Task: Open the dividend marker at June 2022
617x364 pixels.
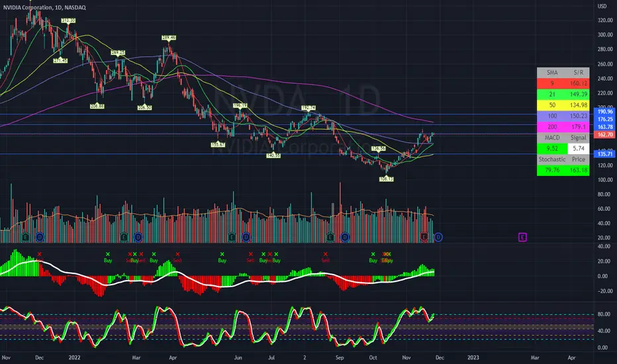Action: click(x=246, y=237)
